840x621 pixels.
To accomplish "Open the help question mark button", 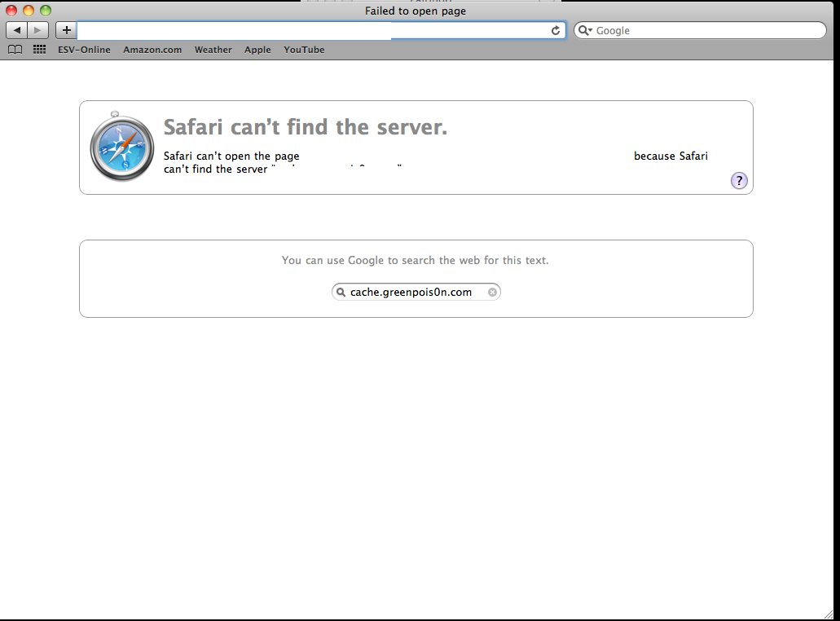I will tap(739, 181).
